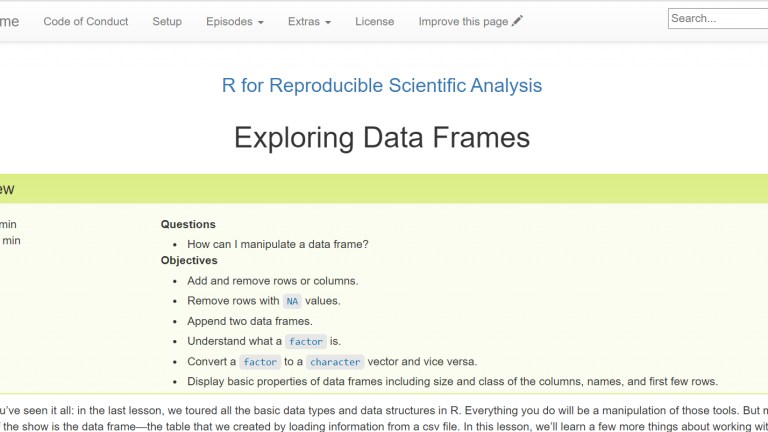Open R for Reproducible Scientific Analysis link

pyautogui.click(x=382, y=85)
